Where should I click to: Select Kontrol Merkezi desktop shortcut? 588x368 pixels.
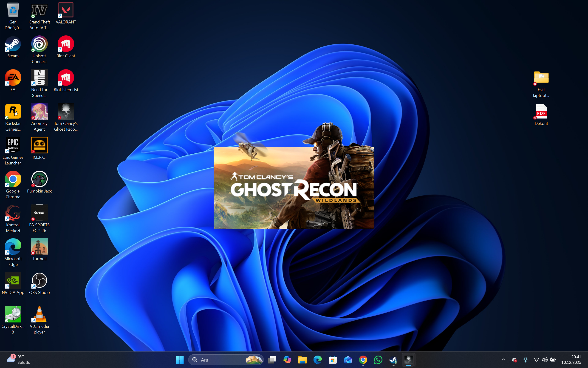click(x=13, y=219)
